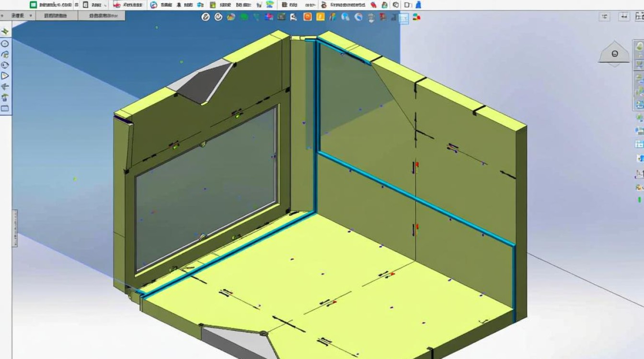
Task: Click the green square icon in top-left title bar
Action: click(33, 5)
